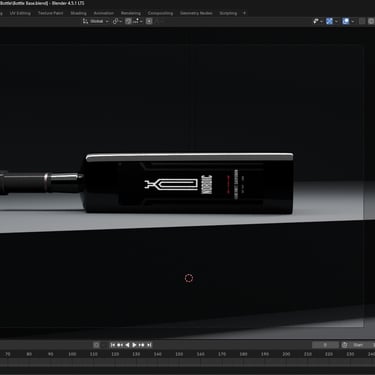Image resolution: width=375 pixels, height=375 pixels.
Task: Click frame 200 on the timeline ruler
Action: tap(286, 354)
